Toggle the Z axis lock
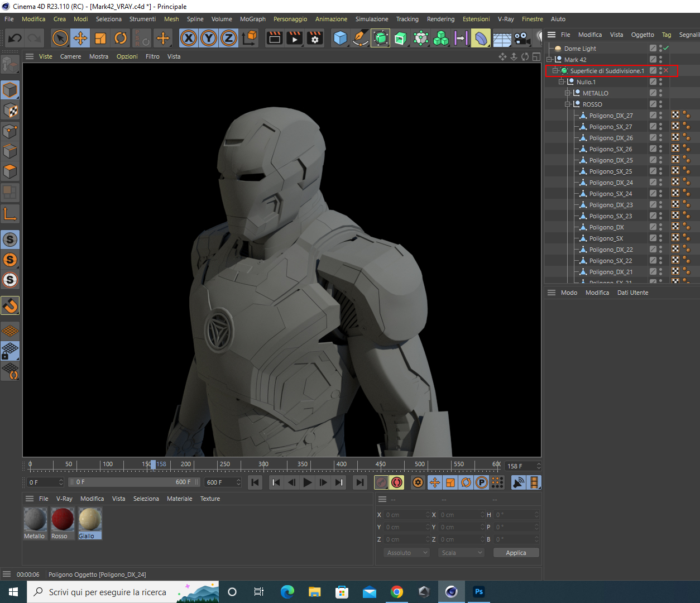 pyautogui.click(x=229, y=39)
